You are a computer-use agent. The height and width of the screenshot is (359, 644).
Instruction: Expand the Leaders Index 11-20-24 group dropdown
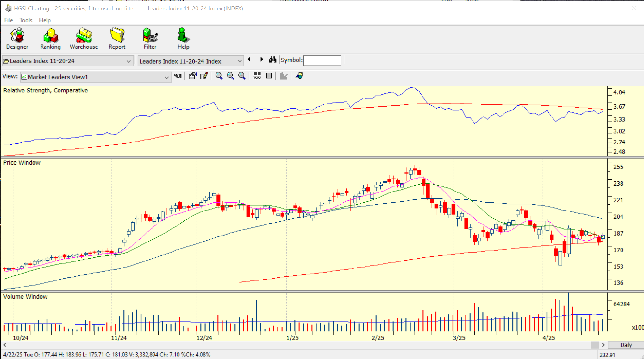point(128,61)
